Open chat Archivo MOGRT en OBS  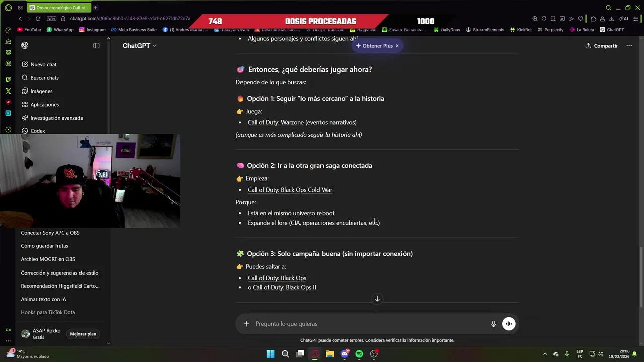[48, 259]
